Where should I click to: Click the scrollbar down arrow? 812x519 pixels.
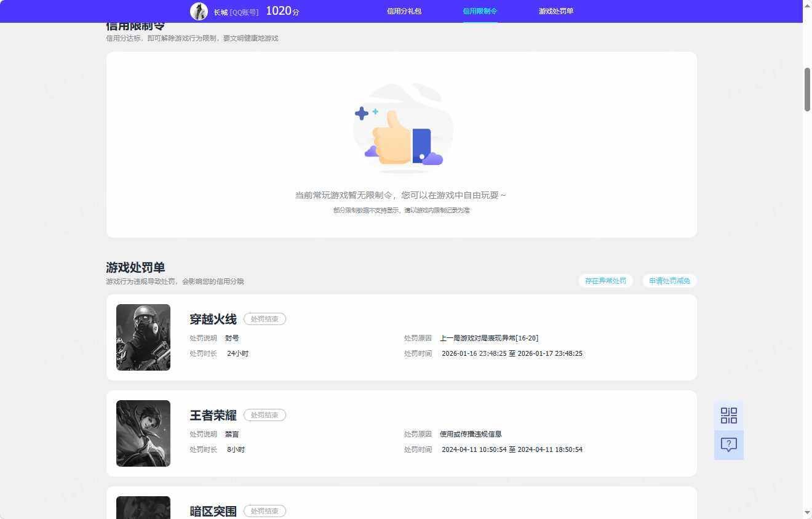pyautogui.click(x=807, y=513)
